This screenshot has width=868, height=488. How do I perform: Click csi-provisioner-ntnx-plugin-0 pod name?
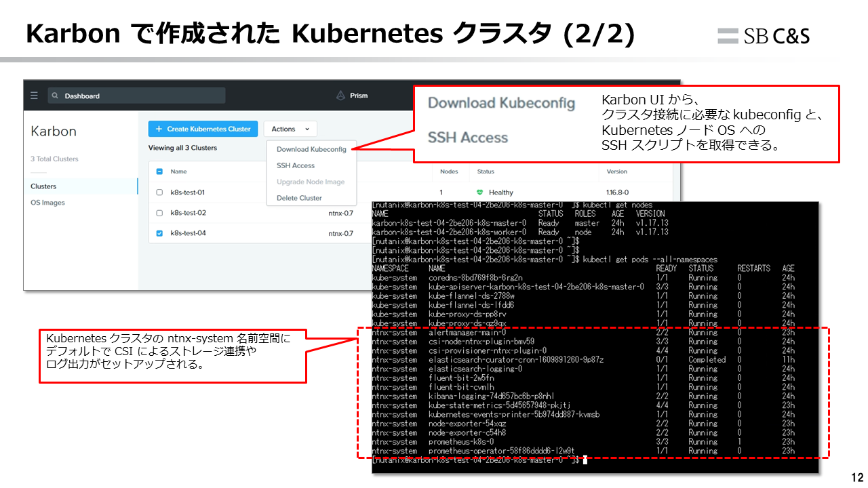click(x=488, y=350)
